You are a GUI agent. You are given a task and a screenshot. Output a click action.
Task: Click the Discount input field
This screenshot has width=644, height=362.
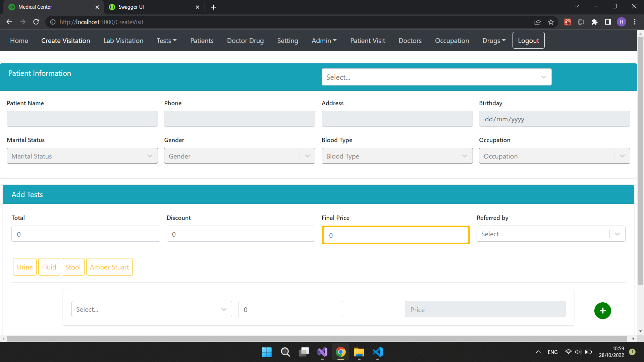241,234
